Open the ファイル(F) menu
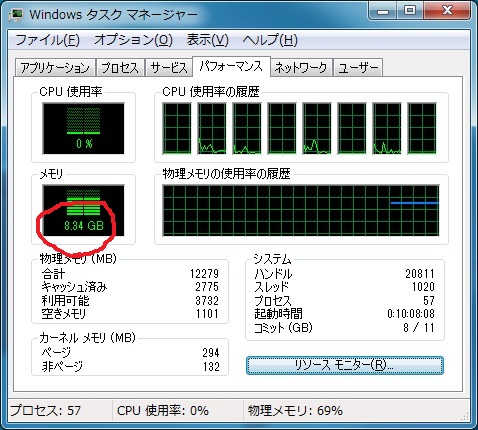Viewport: 478px width, 430px height. point(48,40)
